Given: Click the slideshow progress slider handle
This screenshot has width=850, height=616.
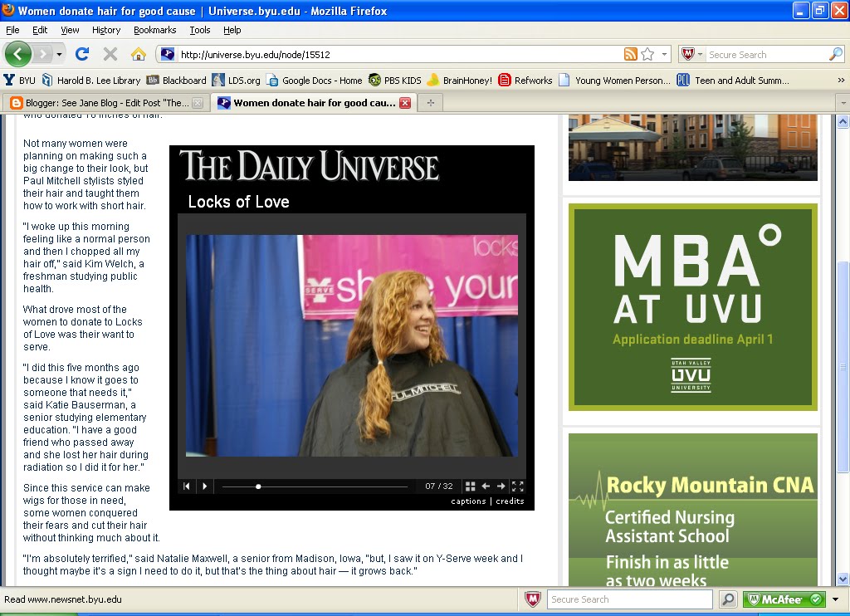Looking at the screenshot, I should 258,487.
